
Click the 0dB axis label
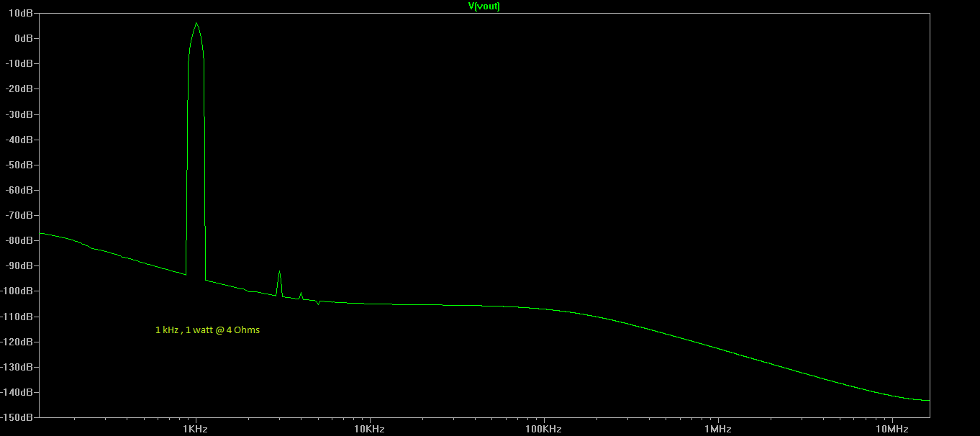pyautogui.click(x=25, y=38)
